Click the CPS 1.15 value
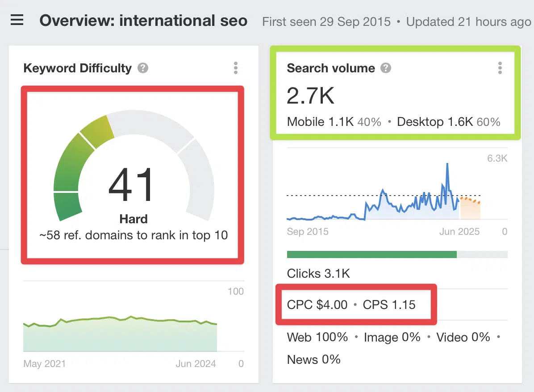This screenshot has height=392, width=534. (389, 305)
